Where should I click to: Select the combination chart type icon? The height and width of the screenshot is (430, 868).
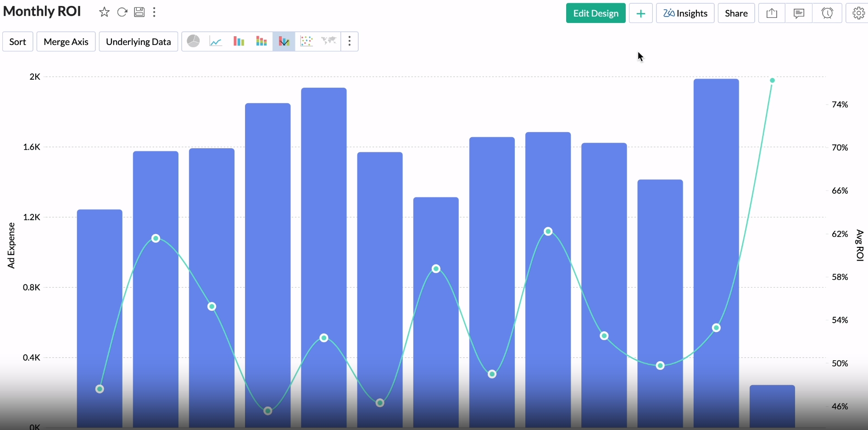(284, 42)
